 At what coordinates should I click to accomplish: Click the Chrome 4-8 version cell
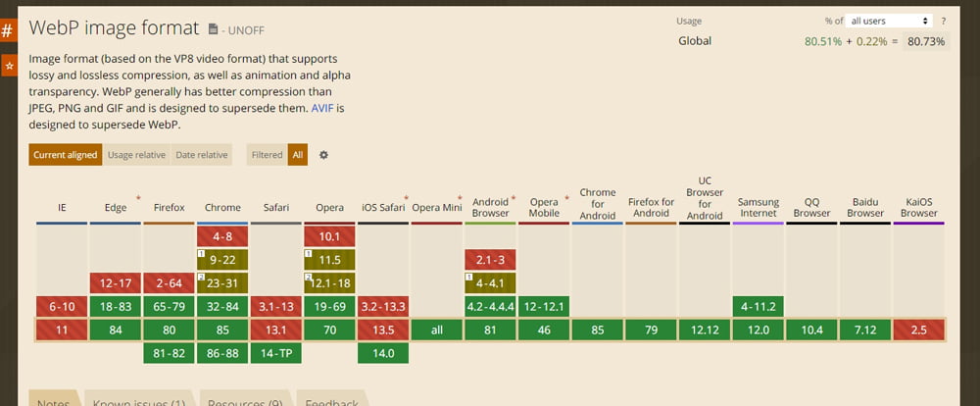point(222,236)
